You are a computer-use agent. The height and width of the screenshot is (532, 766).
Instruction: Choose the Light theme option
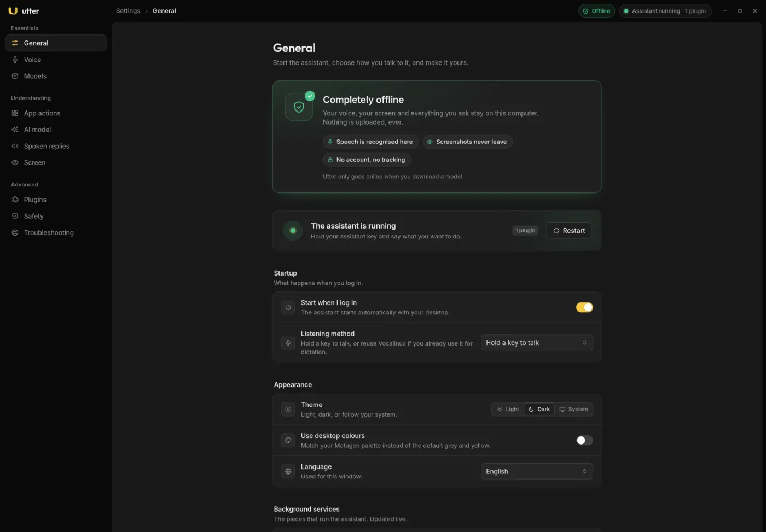tap(508, 410)
